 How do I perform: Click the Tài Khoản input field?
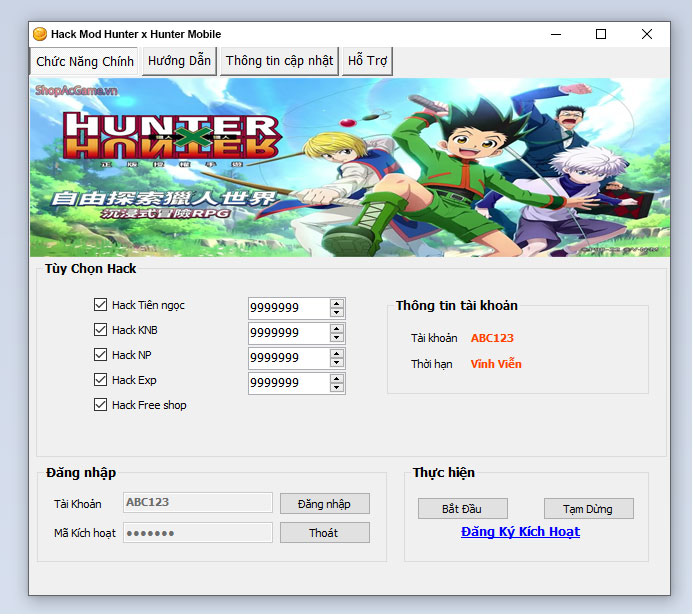198,503
